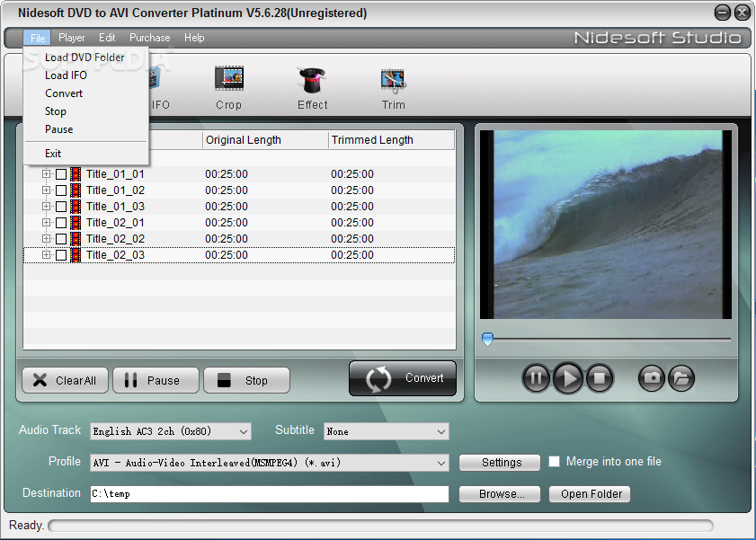Open the Effect hat tool
Screen dimensions: 756x540
pyautogui.click(x=312, y=88)
